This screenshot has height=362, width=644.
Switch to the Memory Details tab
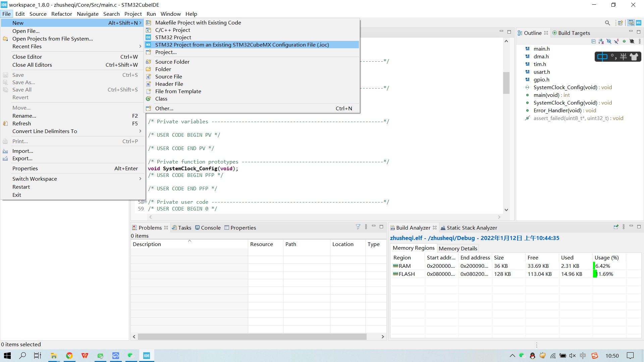click(x=458, y=248)
